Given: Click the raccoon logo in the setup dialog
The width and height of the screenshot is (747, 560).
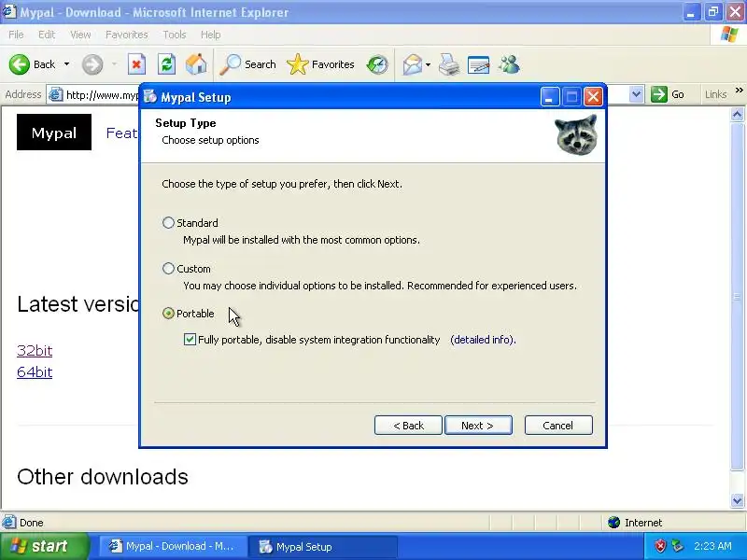Looking at the screenshot, I should point(576,134).
